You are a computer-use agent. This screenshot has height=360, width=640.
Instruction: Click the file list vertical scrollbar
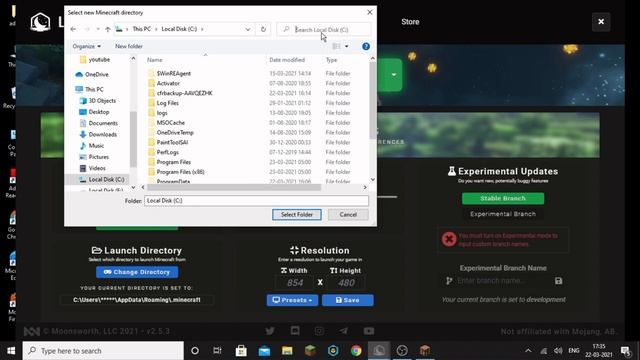[373, 100]
